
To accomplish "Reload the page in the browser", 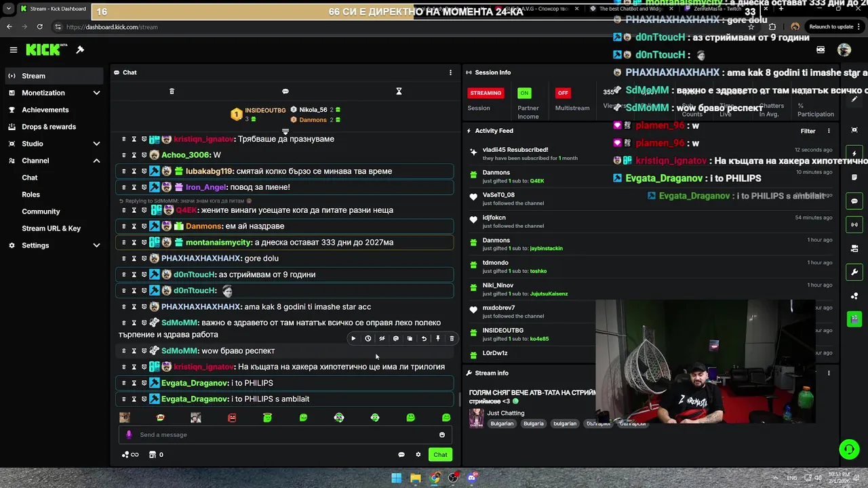I will coord(40,26).
